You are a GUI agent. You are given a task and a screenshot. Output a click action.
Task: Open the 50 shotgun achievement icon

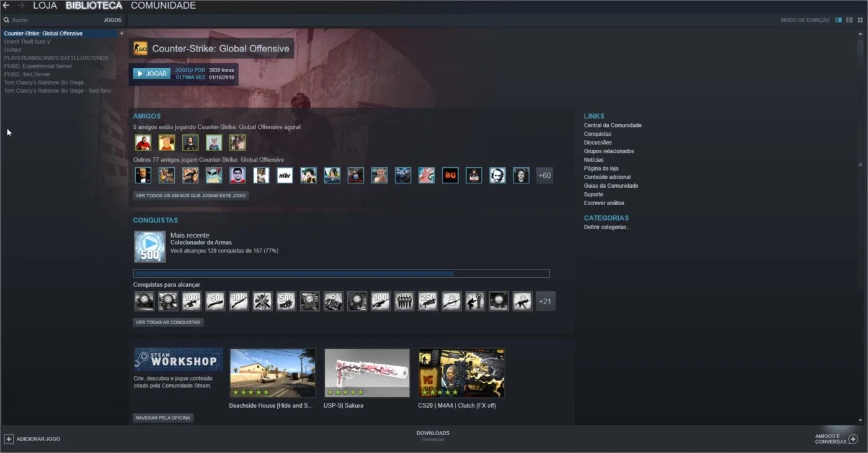[215, 301]
